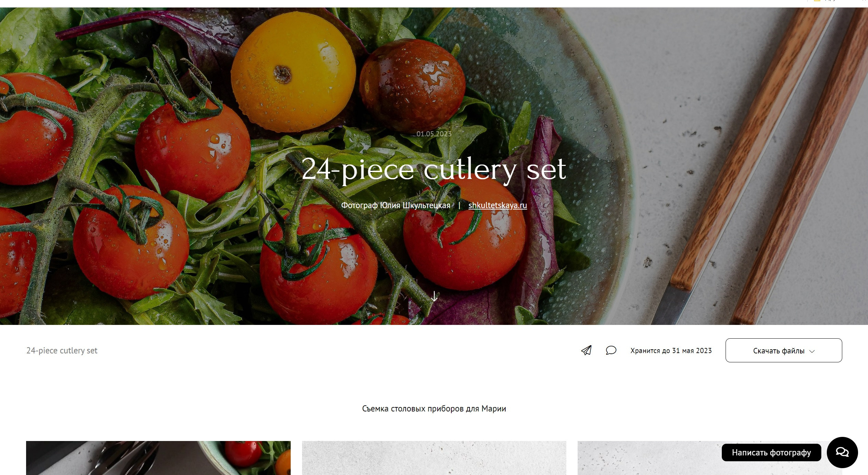Click the Хранится до 31 мая 2023 notice
This screenshot has width=868, height=475.
[x=671, y=350]
